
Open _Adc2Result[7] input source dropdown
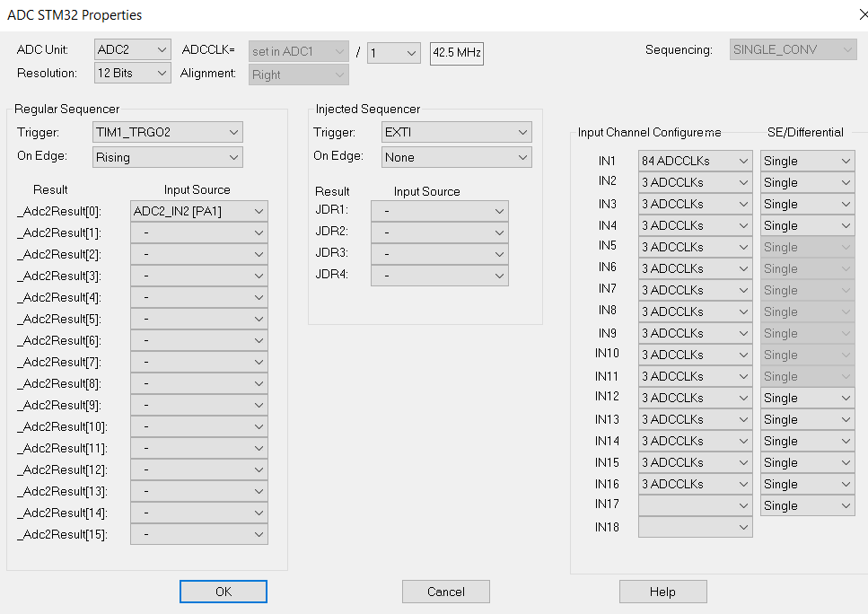pos(199,362)
